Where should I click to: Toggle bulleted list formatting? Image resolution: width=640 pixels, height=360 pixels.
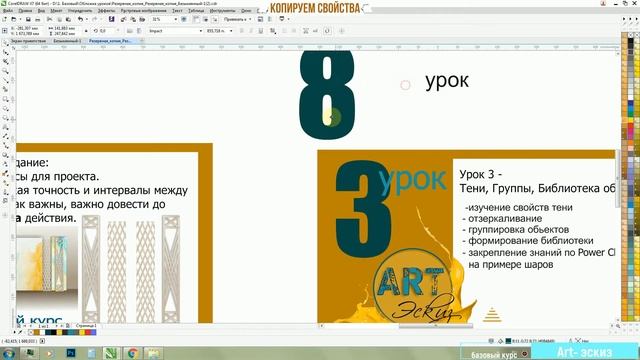click(284, 31)
